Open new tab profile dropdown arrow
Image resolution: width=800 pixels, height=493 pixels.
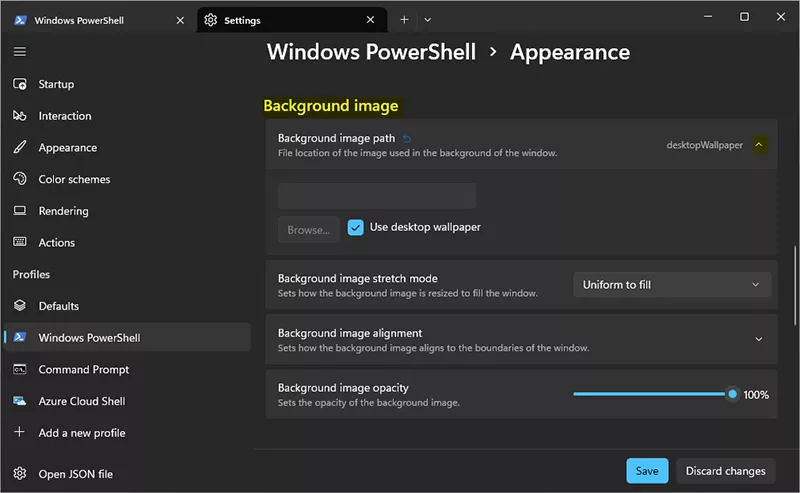pos(428,20)
